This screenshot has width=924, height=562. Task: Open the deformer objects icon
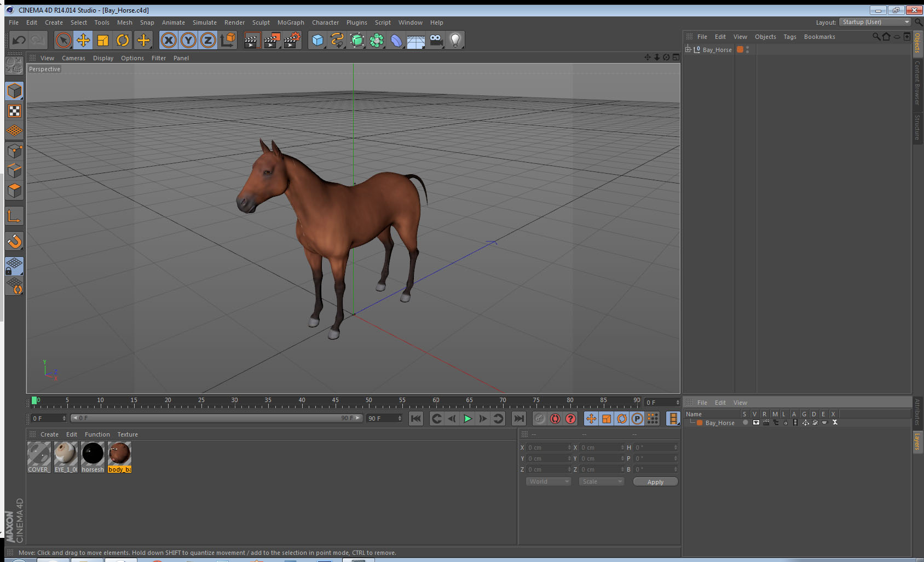tap(396, 40)
